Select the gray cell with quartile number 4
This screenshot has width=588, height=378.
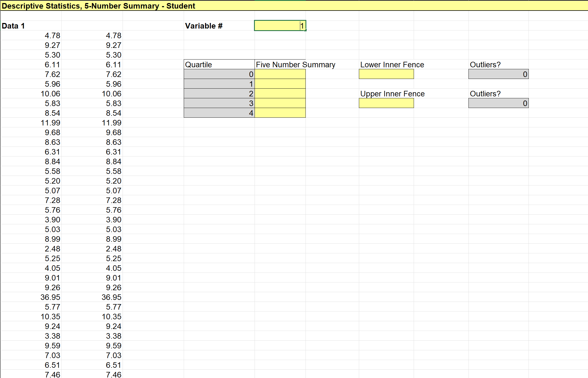click(219, 113)
